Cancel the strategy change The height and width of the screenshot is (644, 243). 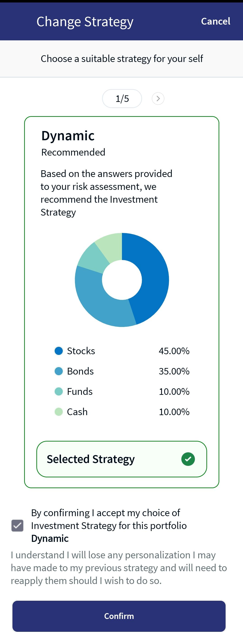(215, 21)
